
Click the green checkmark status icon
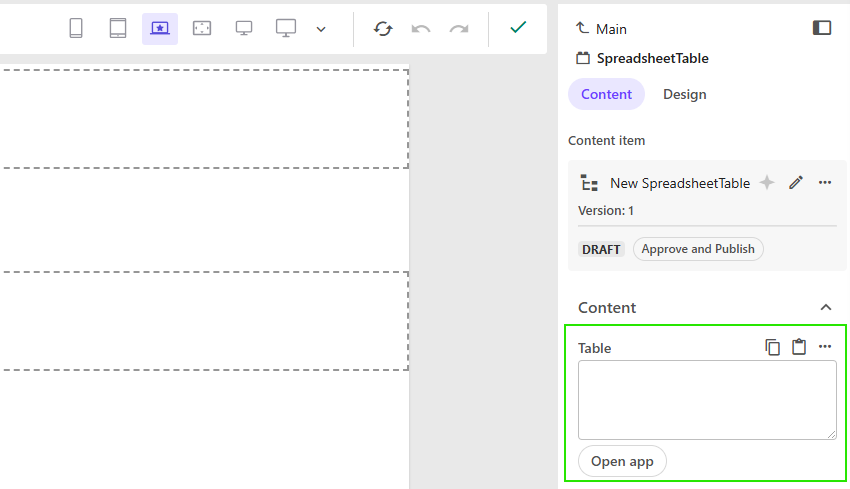pyautogui.click(x=518, y=27)
